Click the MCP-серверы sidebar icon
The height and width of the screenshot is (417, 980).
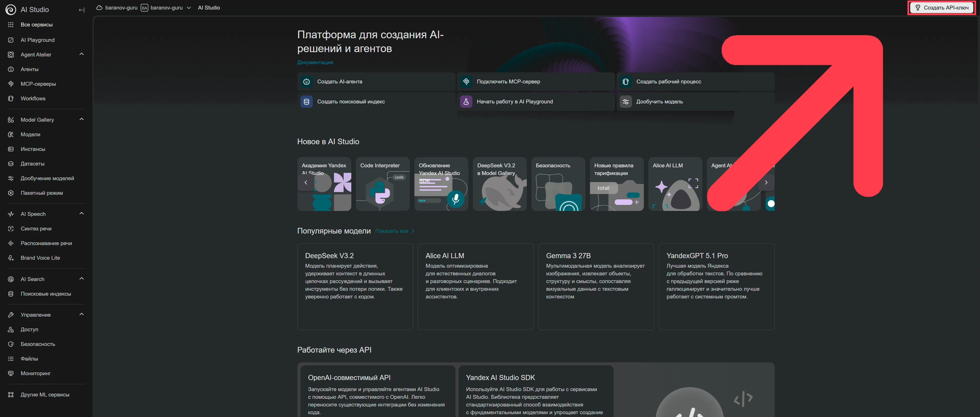pos(11,84)
